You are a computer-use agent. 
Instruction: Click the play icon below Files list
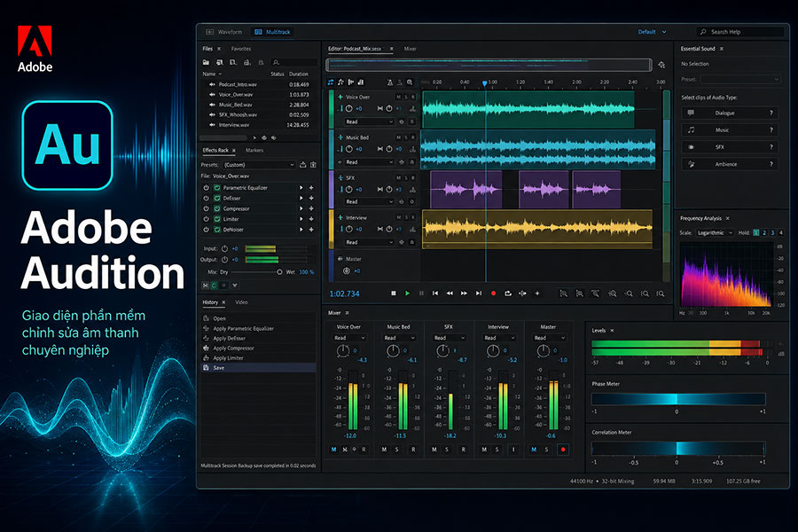(x=254, y=137)
